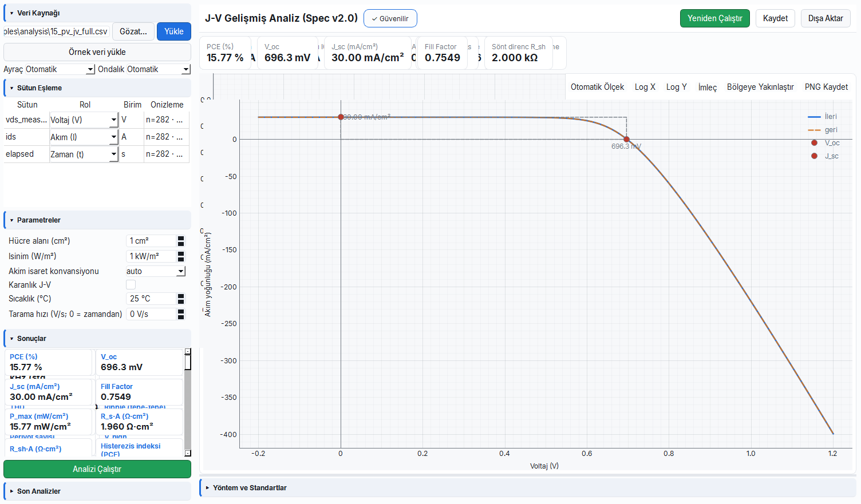Click the Fill Factor summary card above plot
861x504 pixels.
point(442,53)
